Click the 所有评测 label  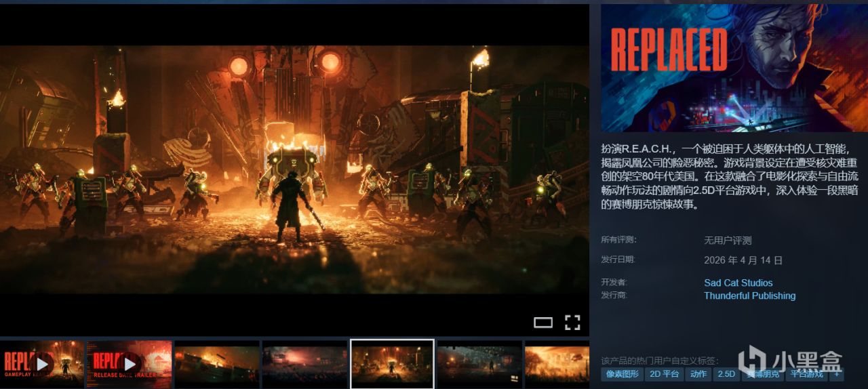pyautogui.click(x=618, y=239)
